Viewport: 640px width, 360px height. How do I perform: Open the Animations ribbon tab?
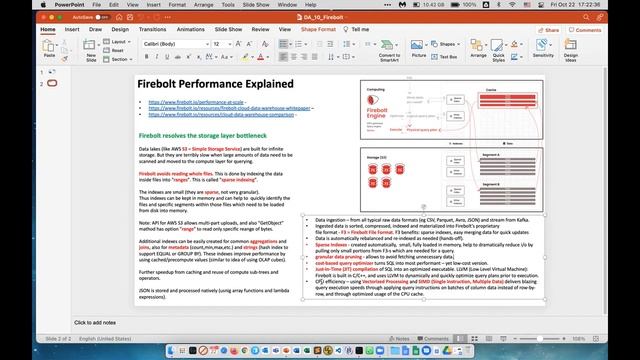click(191, 29)
